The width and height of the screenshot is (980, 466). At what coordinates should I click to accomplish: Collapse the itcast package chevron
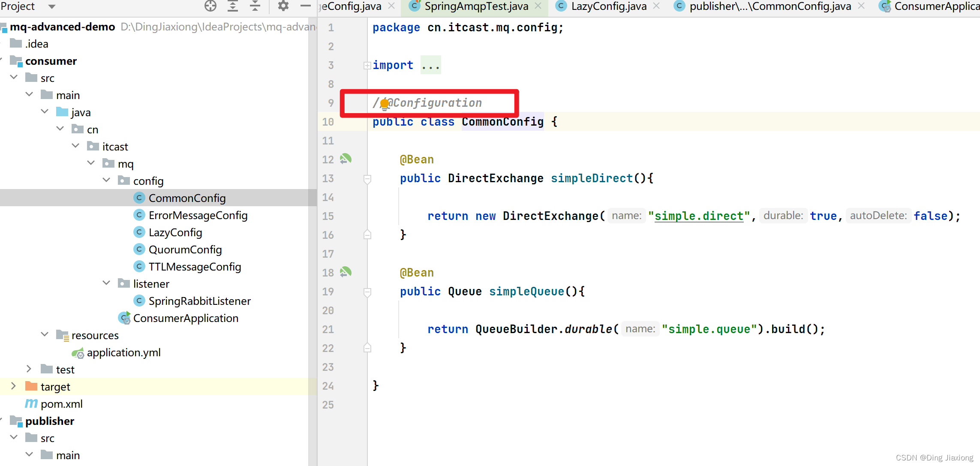[75, 146]
